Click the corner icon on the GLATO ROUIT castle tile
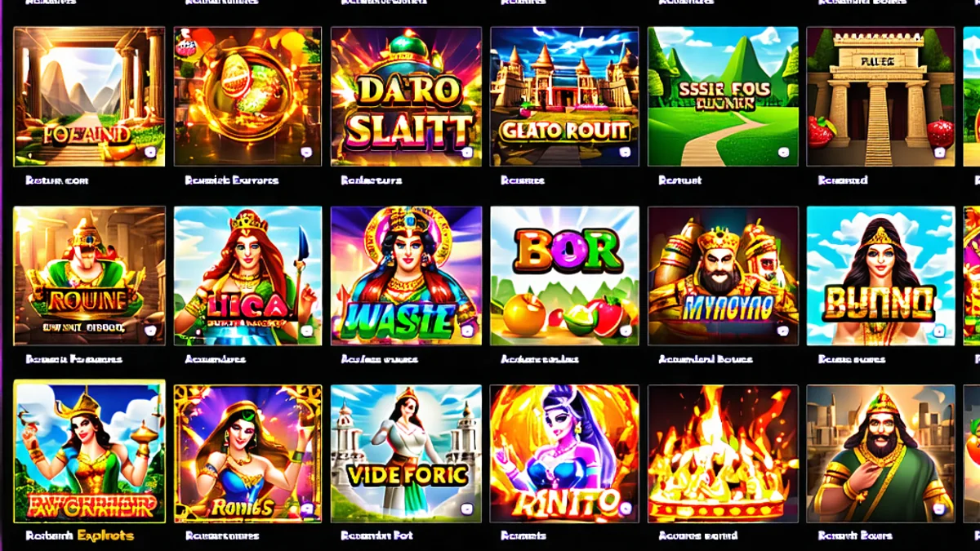 click(626, 152)
